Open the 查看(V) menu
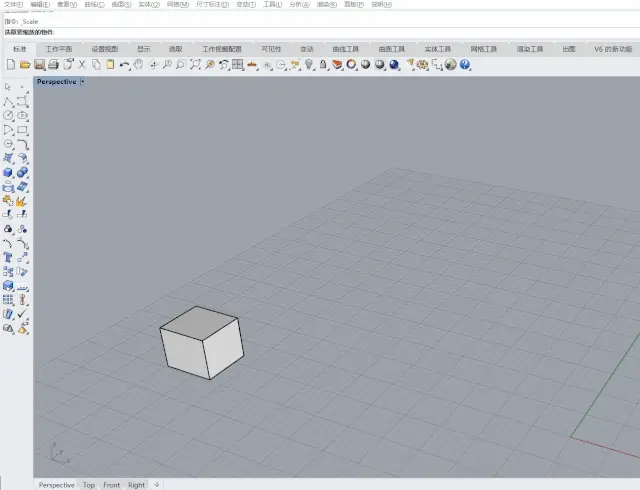Image resolution: width=640 pixels, height=490 pixels. point(67,4)
